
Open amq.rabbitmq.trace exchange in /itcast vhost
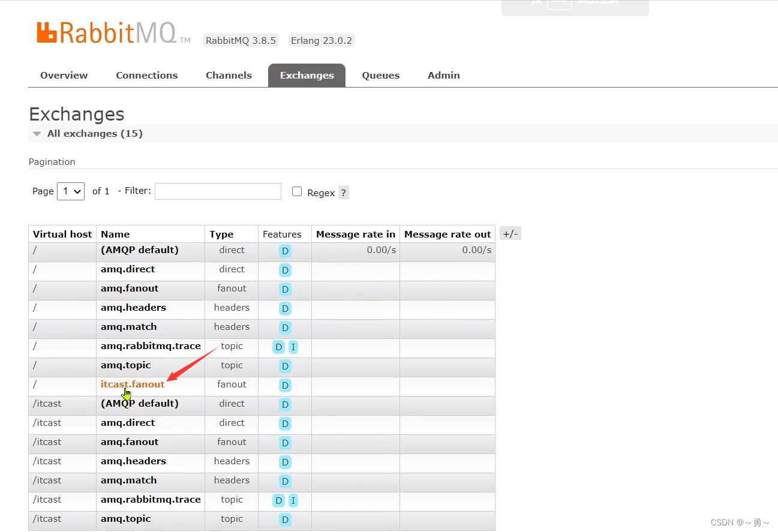[x=151, y=499]
